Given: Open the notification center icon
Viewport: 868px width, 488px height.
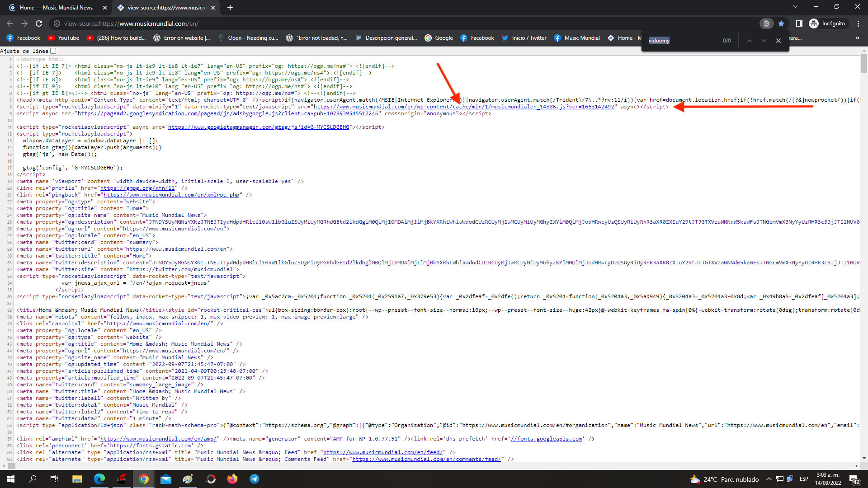Looking at the screenshot, I should (854, 479).
